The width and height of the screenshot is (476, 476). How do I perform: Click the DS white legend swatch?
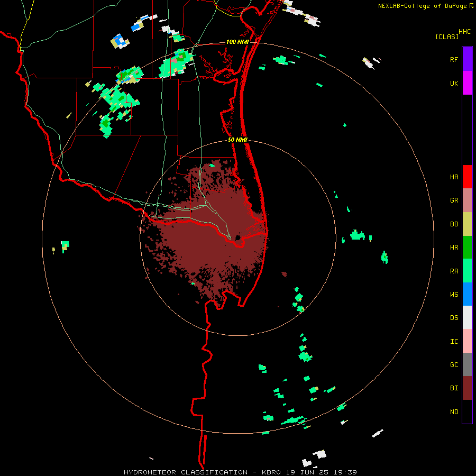pos(467,317)
